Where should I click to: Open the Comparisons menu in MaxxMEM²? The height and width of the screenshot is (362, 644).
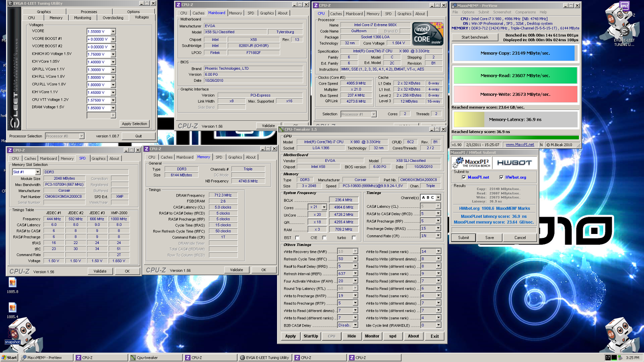click(x=525, y=12)
